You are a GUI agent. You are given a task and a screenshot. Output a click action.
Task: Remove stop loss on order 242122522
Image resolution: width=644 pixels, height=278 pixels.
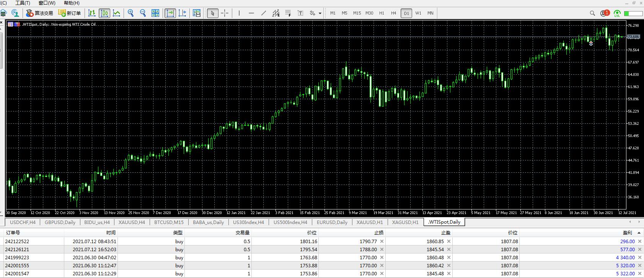382,241
